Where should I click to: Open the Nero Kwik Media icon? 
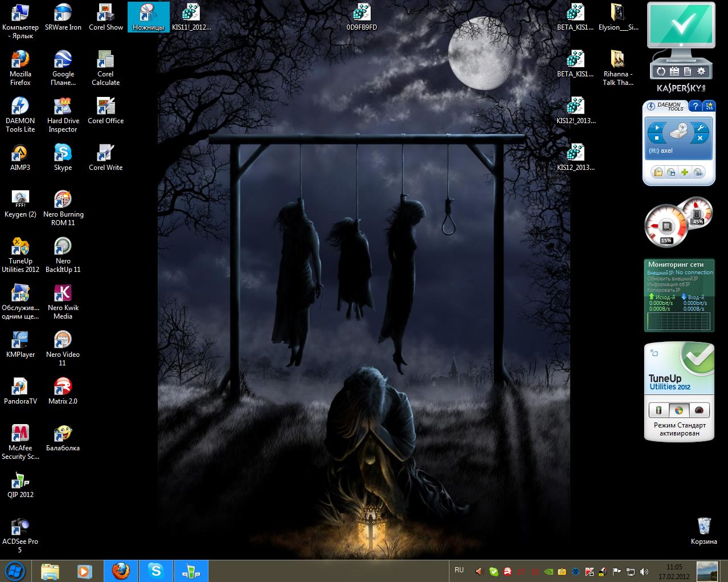63,302
